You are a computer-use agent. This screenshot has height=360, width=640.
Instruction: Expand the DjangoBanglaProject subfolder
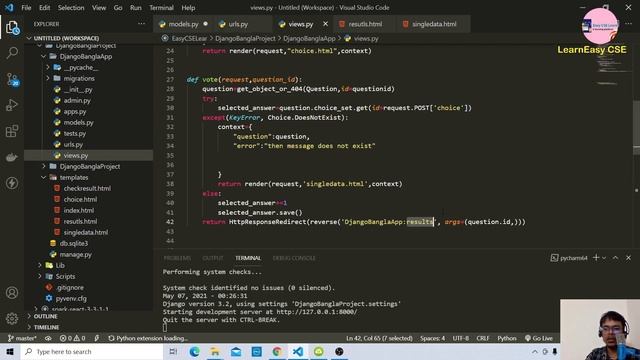tap(89, 166)
